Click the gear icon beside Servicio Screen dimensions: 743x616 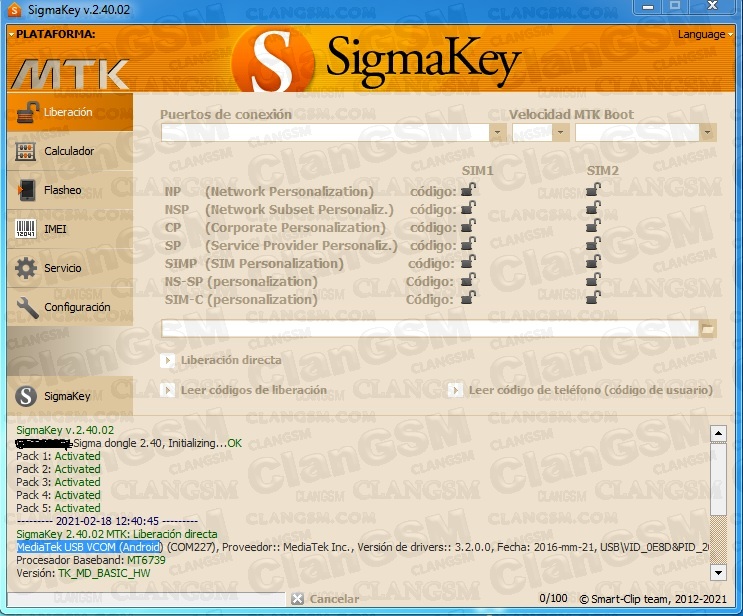click(26, 268)
